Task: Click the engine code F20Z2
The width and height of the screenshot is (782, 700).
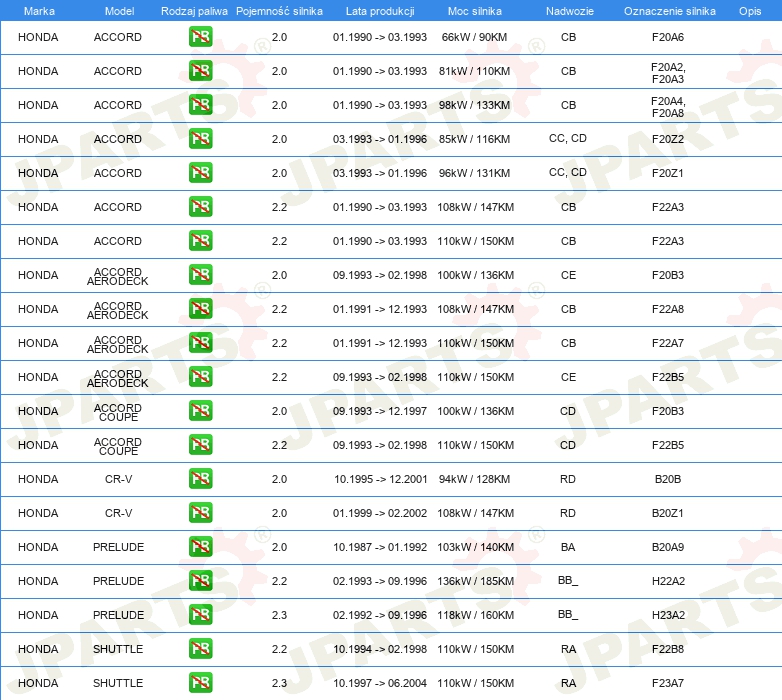Action: (668, 139)
